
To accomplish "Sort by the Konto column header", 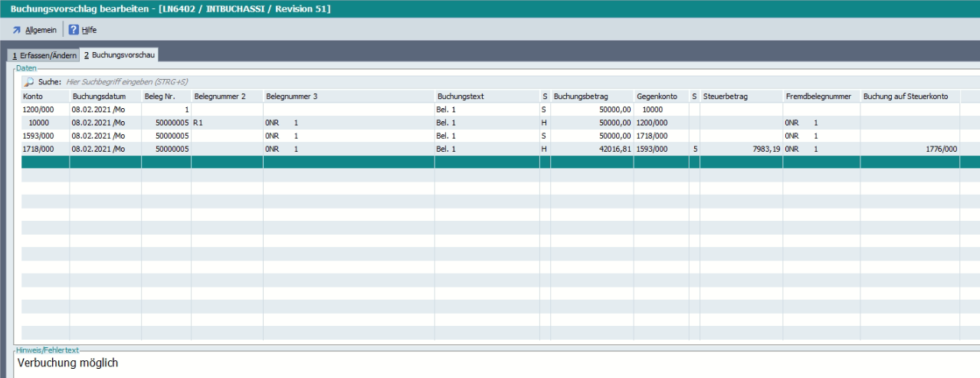I will (33, 97).
